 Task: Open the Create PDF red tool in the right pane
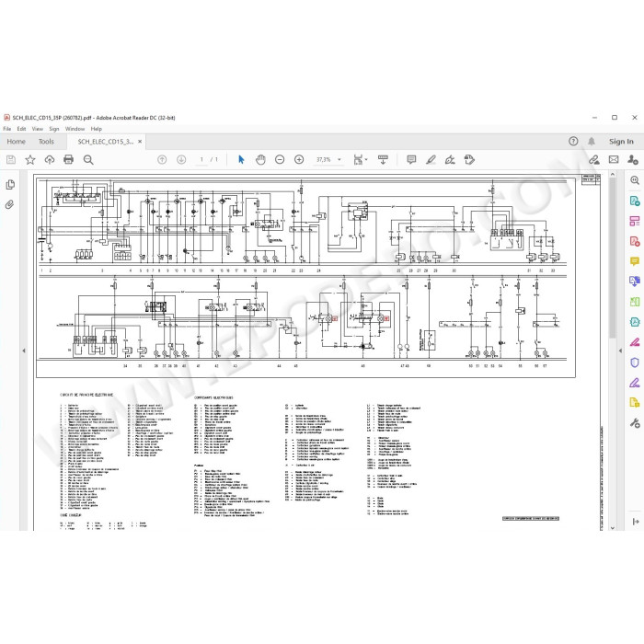click(635, 241)
